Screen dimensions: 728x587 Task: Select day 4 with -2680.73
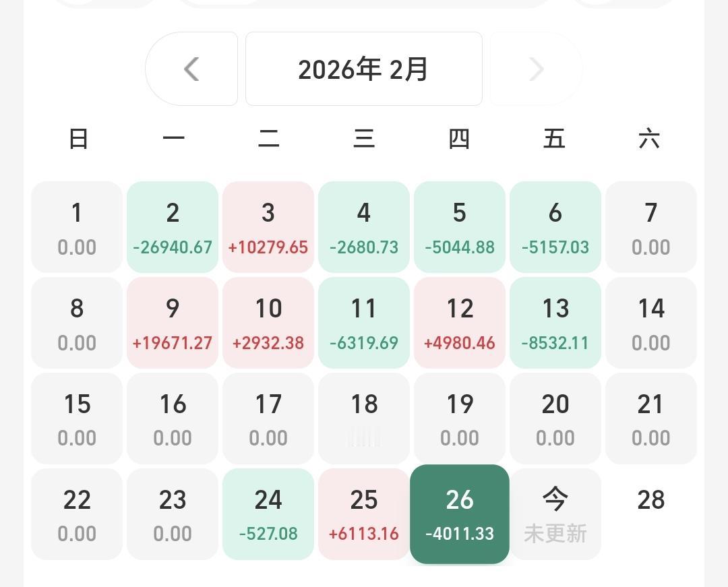pyautogui.click(x=364, y=227)
